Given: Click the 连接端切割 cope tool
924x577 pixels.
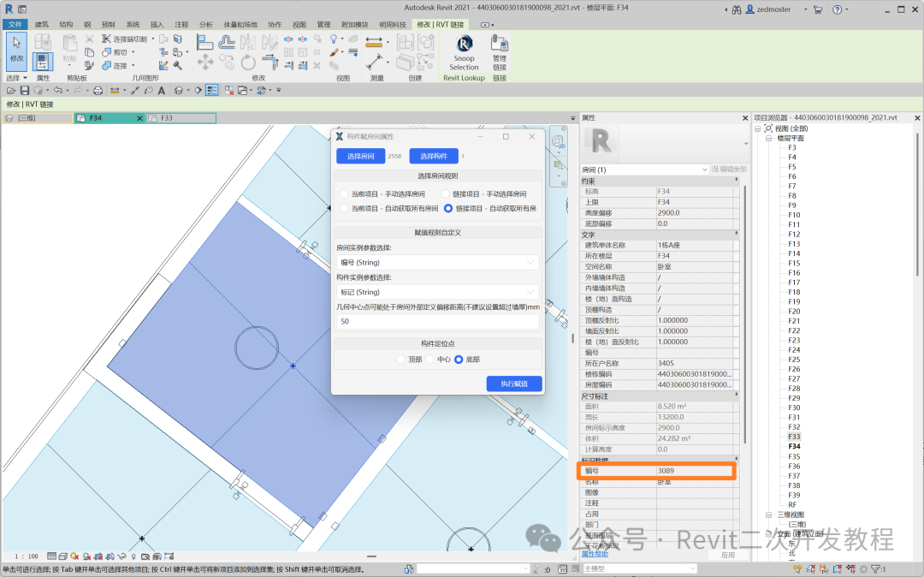Looking at the screenshot, I should (x=124, y=39).
